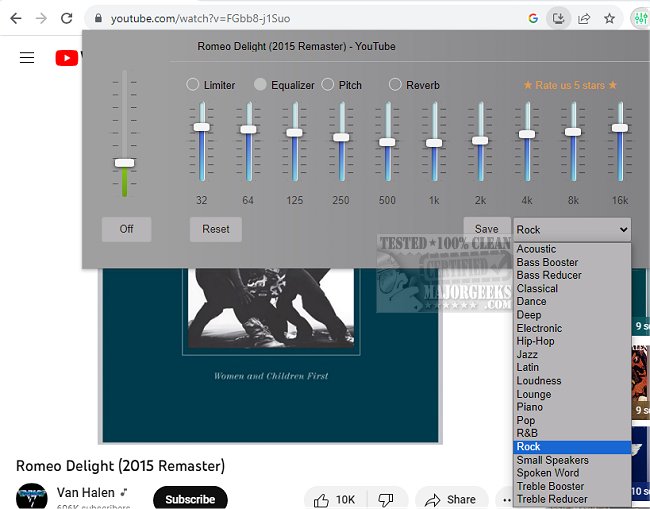Choose the Bass Booster preset

coord(572,262)
